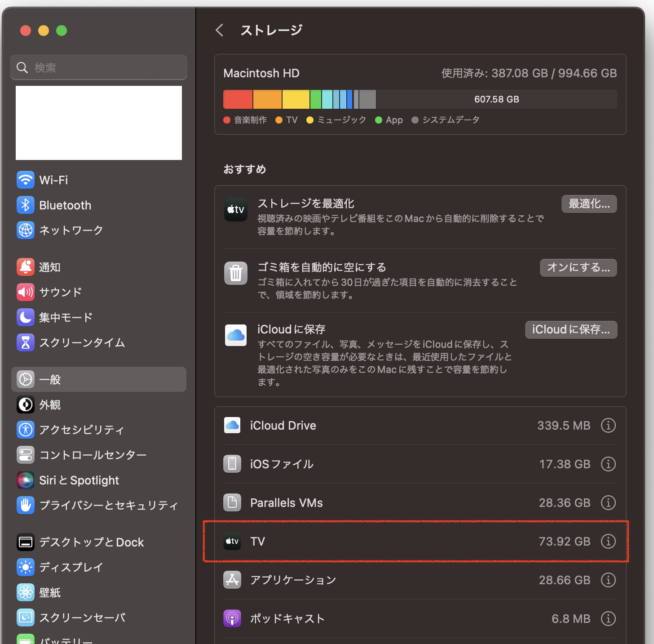This screenshot has width=654, height=644.
Task: Open the デスクトップと Dock icon
Action: pos(26,542)
